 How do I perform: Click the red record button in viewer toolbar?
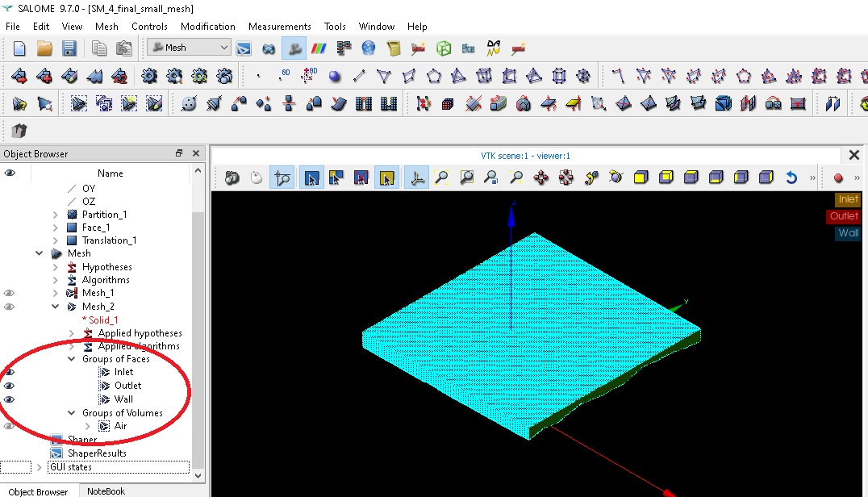pyautogui.click(x=838, y=177)
